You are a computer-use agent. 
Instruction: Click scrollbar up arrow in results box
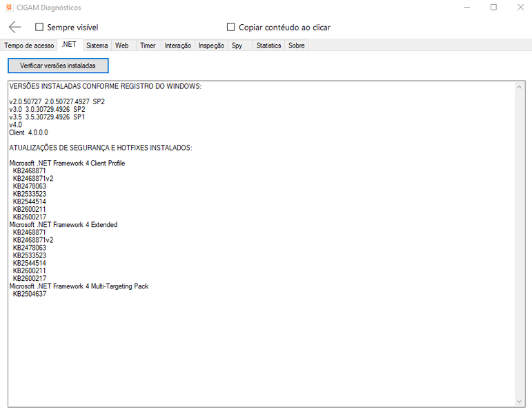pyautogui.click(x=519, y=87)
